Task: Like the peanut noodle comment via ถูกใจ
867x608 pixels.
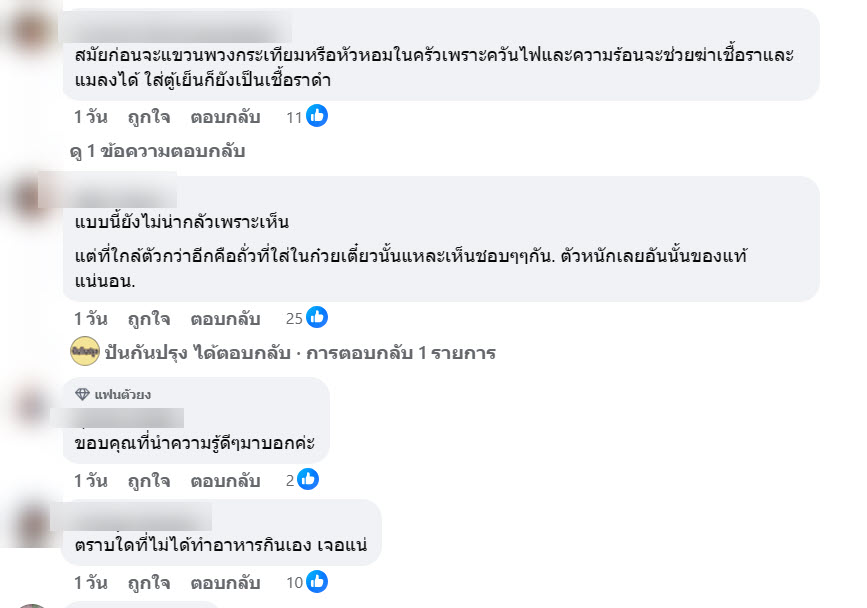Action: [149, 319]
